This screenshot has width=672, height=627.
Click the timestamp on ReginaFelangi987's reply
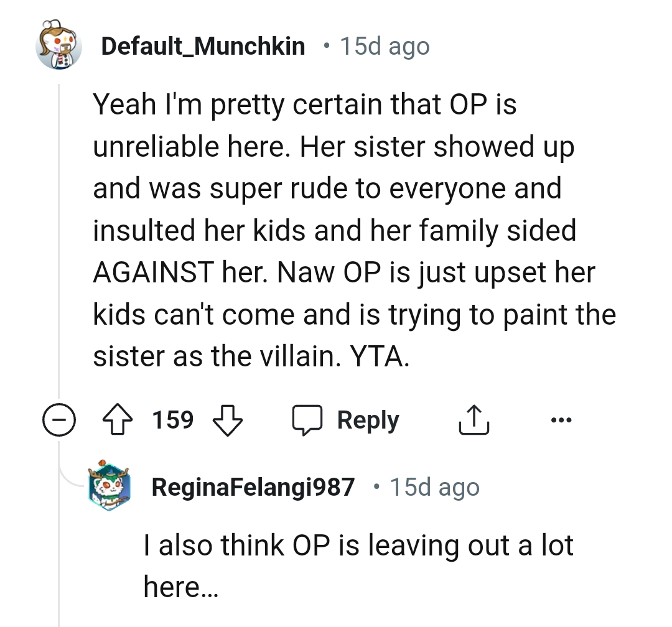pyautogui.click(x=434, y=487)
